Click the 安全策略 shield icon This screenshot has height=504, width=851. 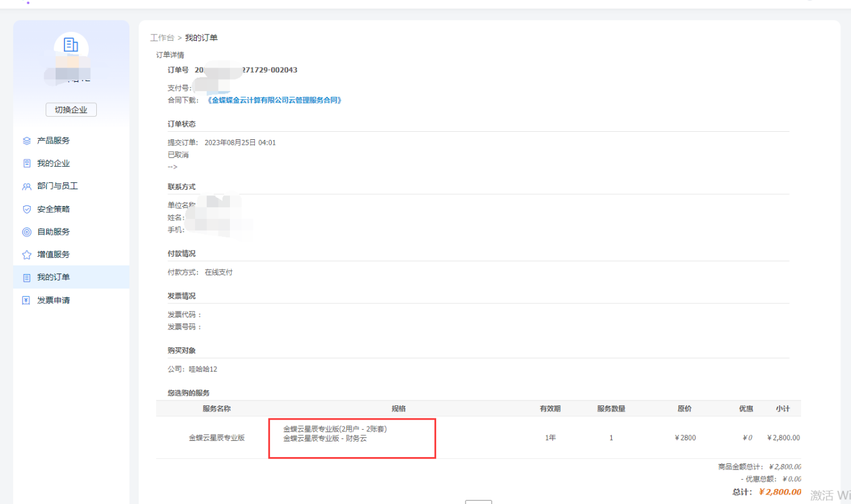coord(27,209)
